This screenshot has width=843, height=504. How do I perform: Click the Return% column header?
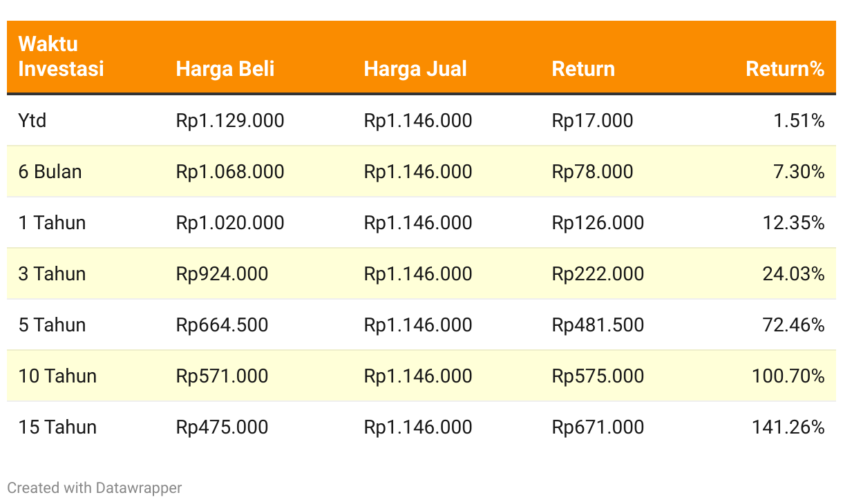click(785, 69)
